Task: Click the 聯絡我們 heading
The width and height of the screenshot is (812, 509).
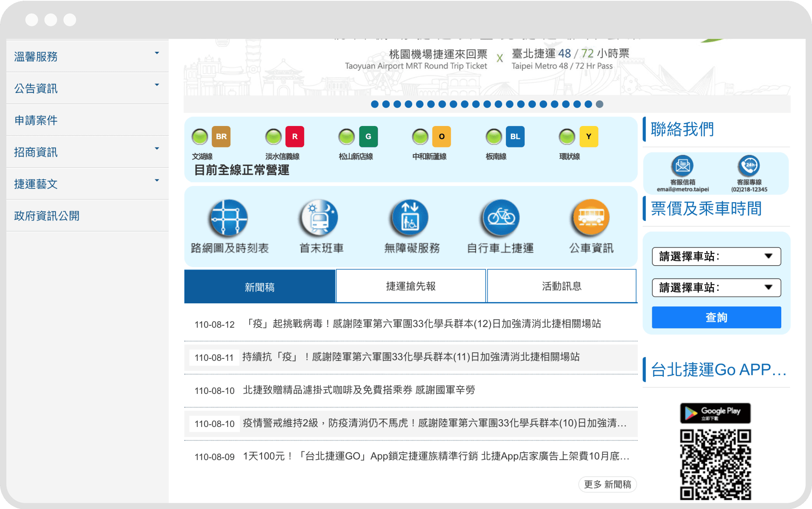Action: click(x=682, y=129)
